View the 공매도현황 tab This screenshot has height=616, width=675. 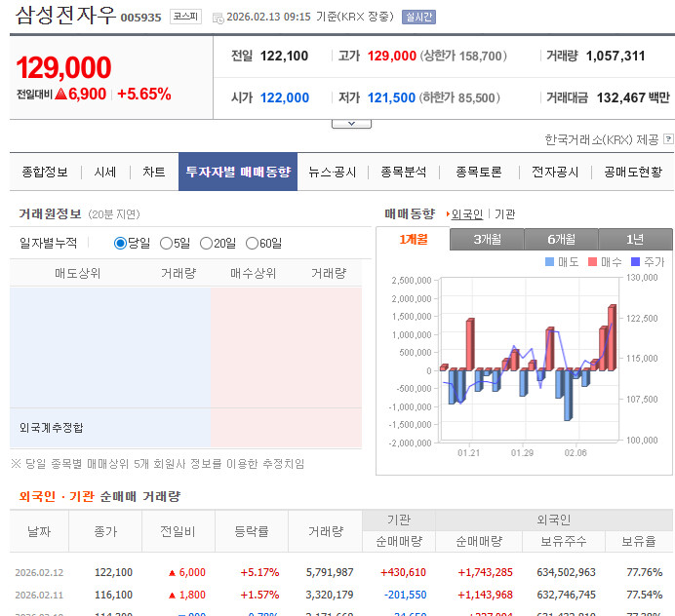point(633,173)
